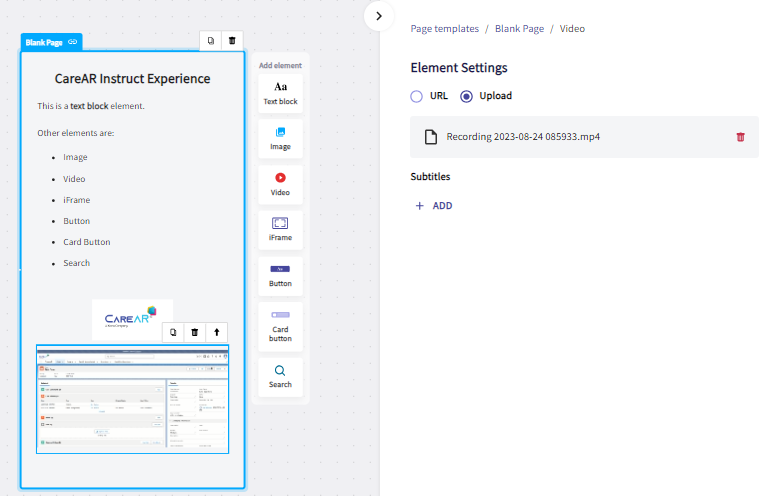This screenshot has height=496, width=779.
Task: Add a Button element
Action: (x=280, y=276)
